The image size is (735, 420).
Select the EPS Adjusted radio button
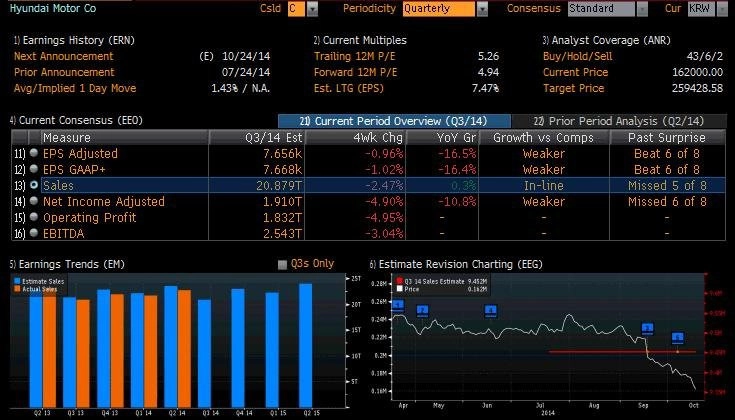(x=34, y=153)
